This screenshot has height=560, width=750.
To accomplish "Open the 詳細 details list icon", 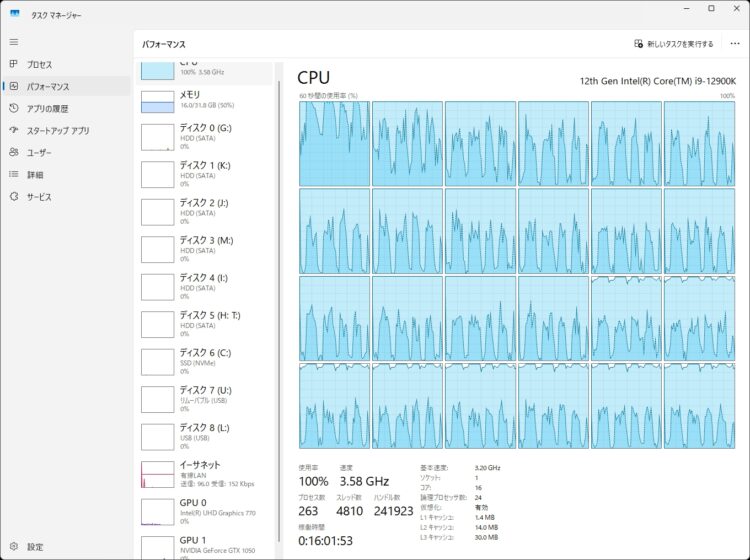I will coord(14,174).
